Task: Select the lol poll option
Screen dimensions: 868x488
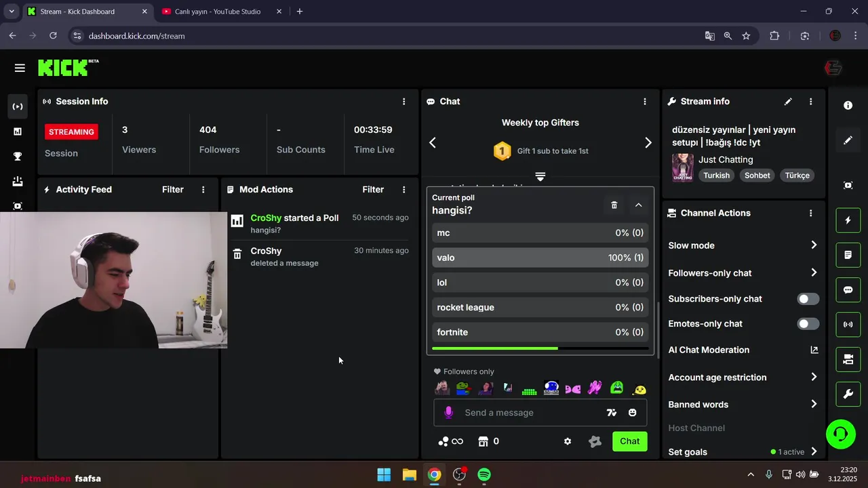Action: pyautogui.click(x=540, y=283)
